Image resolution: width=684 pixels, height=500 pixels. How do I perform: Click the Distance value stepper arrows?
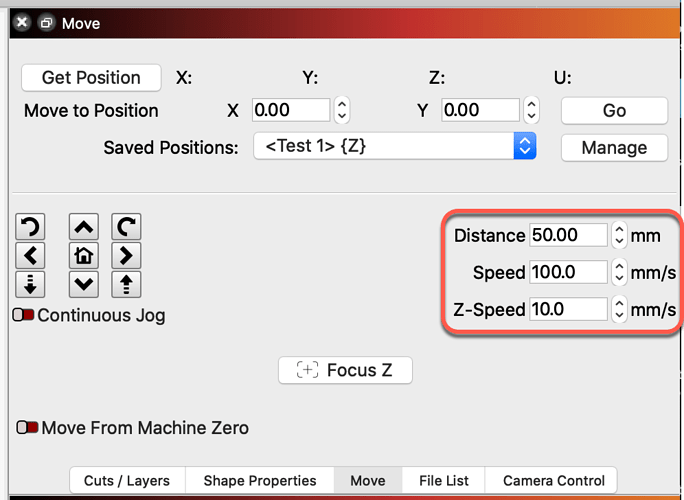[x=619, y=236]
